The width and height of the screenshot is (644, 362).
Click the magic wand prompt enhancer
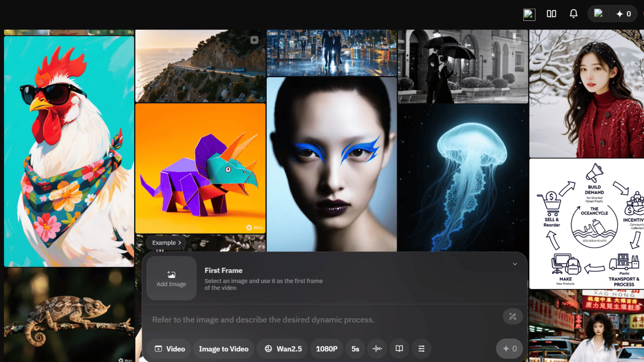pyautogui.click(x=513, y=316)
